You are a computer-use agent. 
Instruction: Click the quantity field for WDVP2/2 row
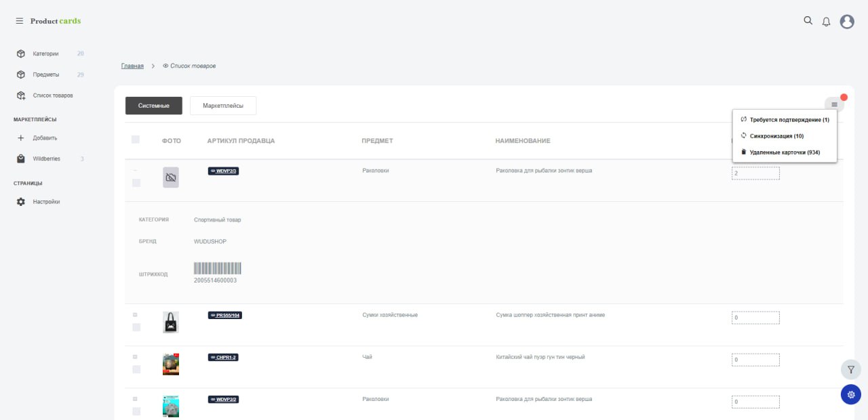(755, 402)
